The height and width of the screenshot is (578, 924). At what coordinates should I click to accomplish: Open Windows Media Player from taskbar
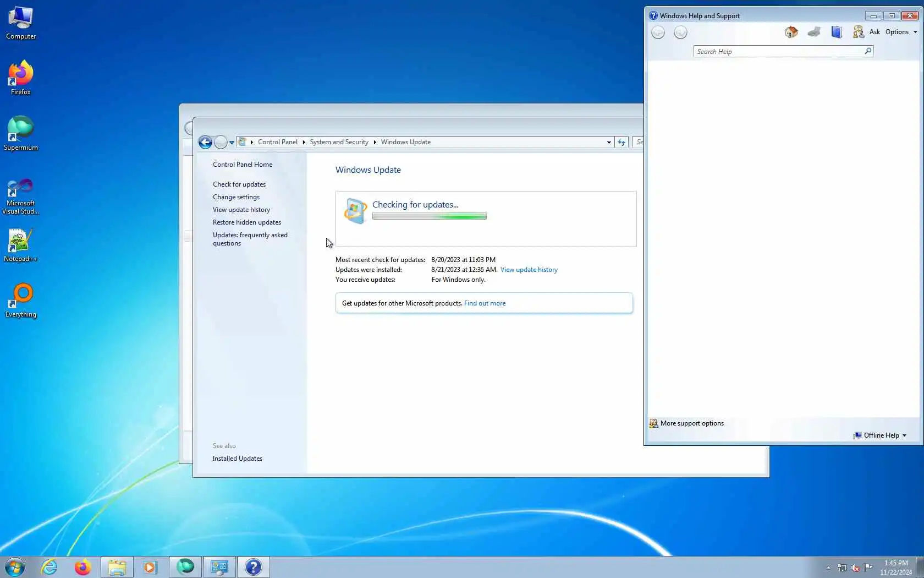pyautogui.click(x=150, y=567)
